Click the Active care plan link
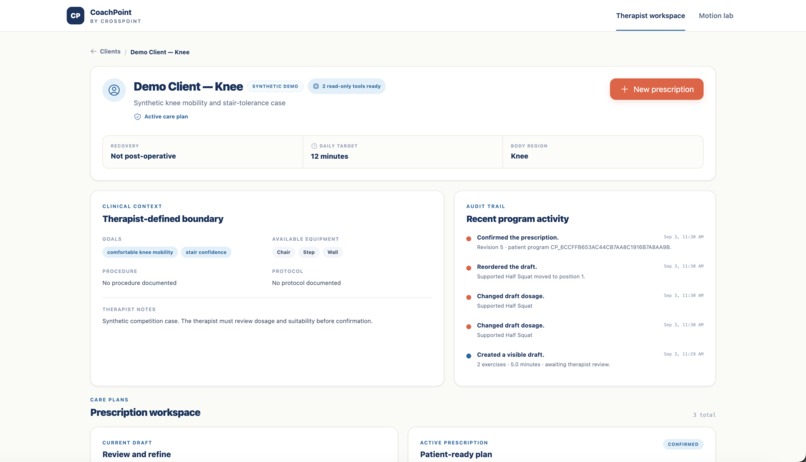806x462 pixels. pyautogui.click(x=166, y=117)
